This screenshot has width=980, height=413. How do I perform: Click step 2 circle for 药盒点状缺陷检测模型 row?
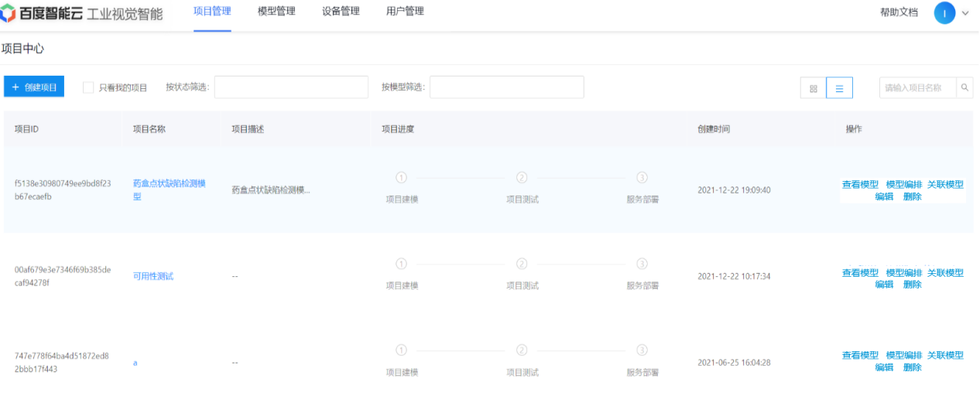pyautogui.click(x=522, y=177)
